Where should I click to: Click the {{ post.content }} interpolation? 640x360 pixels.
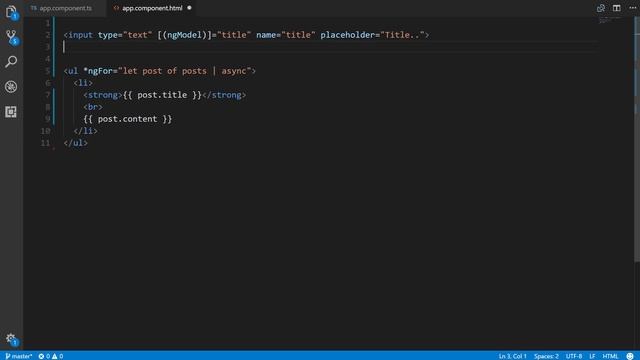128,119
